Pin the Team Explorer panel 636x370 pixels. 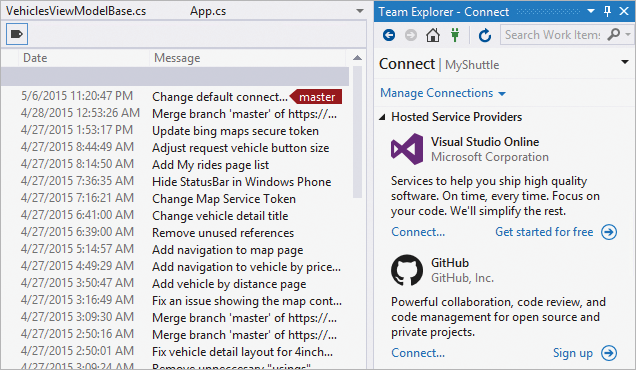pyautogui.click(x=607, y=11)
